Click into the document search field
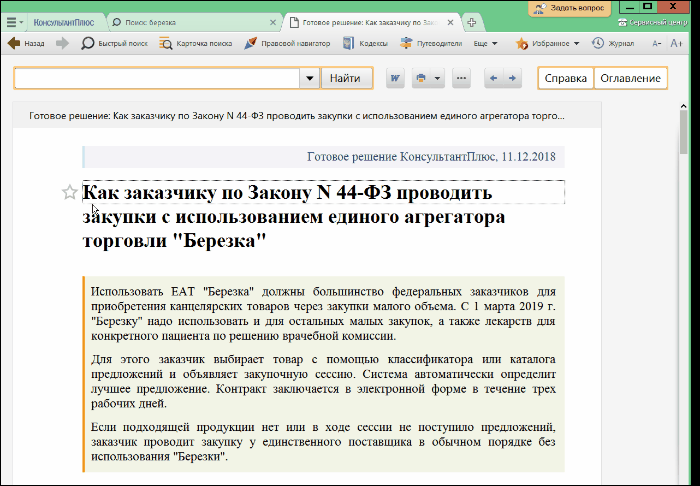 157,78
